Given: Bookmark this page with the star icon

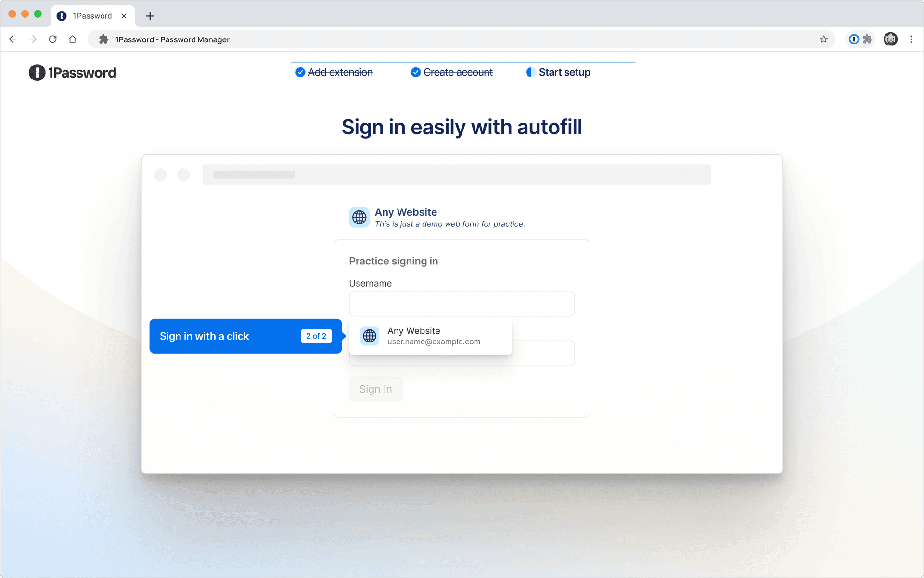Looking at the screenshot, I should pos(824,39).
